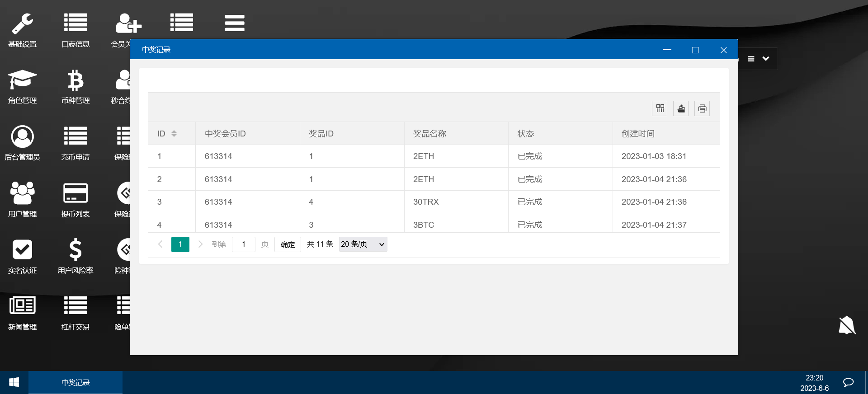Open the 实名认证 checkmark icon
This screenshot has width=868, height=394.
(x=22, y=250)
